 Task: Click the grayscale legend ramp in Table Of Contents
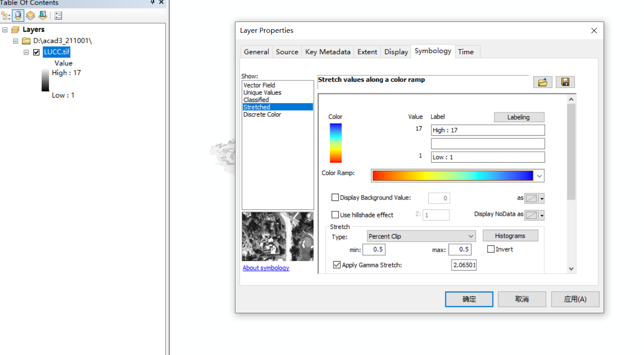click(x=45, y=80)
